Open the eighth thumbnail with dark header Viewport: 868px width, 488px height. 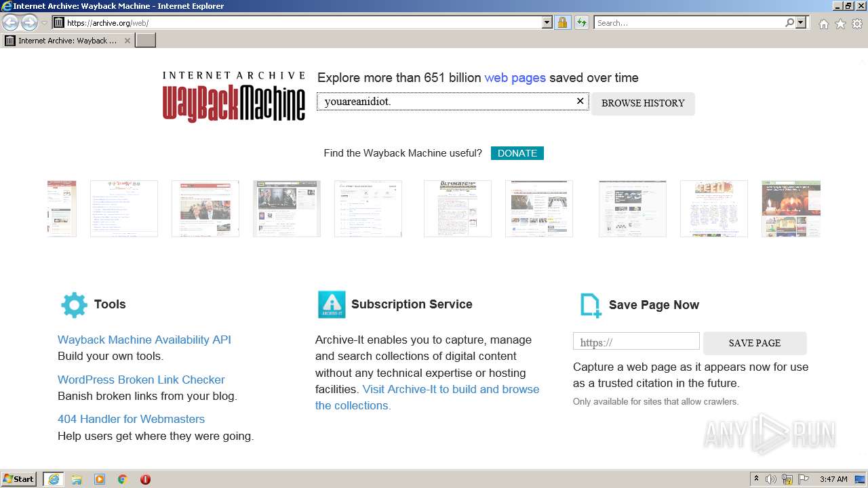(633, 209)
